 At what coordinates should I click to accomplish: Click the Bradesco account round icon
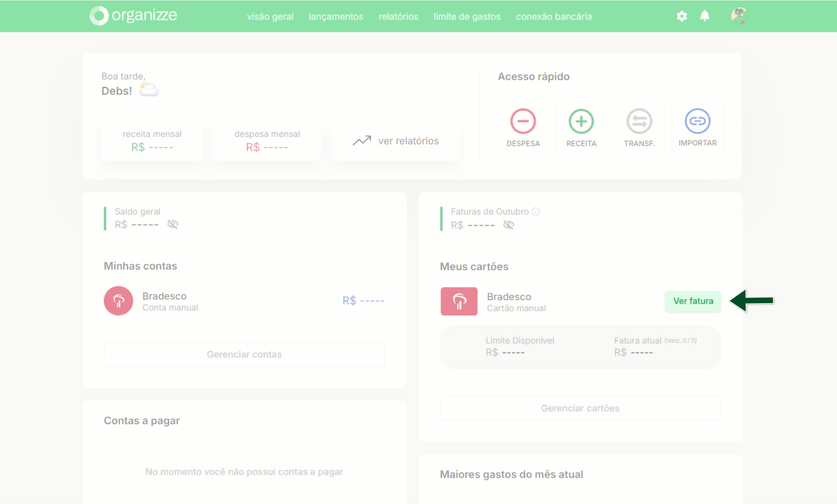(x=118, y=301)
